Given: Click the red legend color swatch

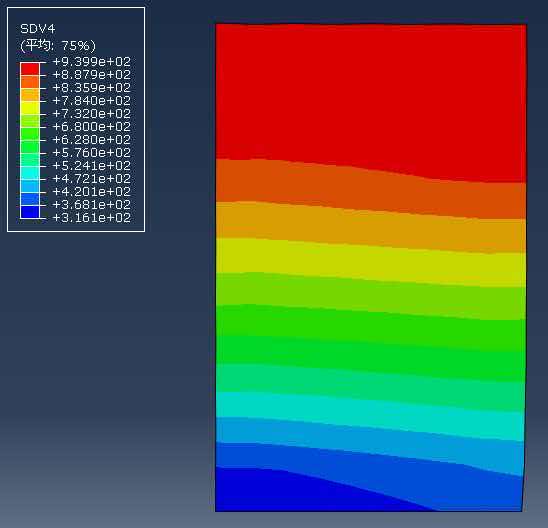Looking at the screenshot, I should tap(30, 69).
